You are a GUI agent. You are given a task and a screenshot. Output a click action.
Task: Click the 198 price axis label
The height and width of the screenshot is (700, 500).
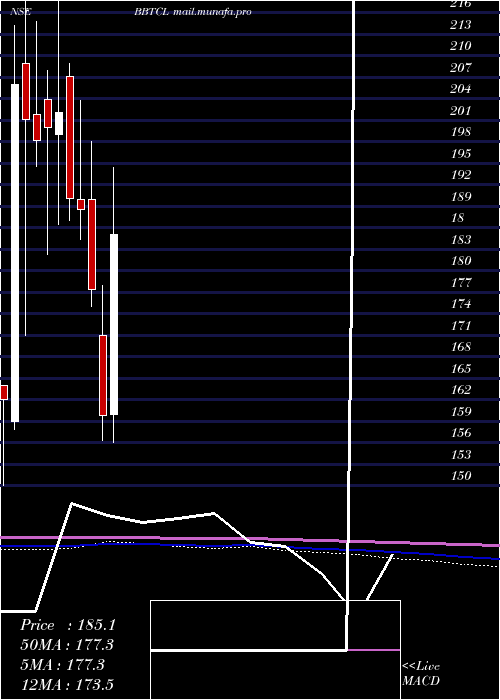(461, 132)
